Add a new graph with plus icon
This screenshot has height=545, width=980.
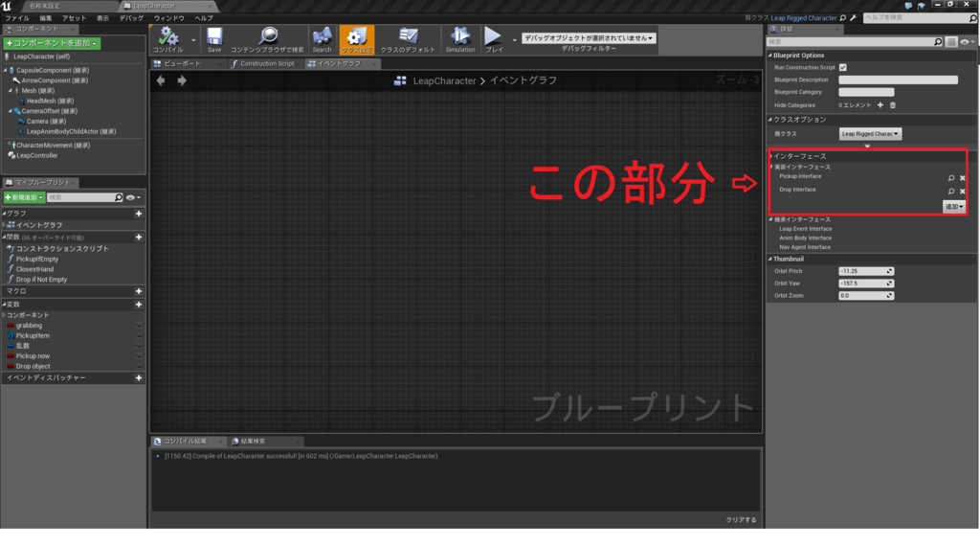tap(139, 214)
